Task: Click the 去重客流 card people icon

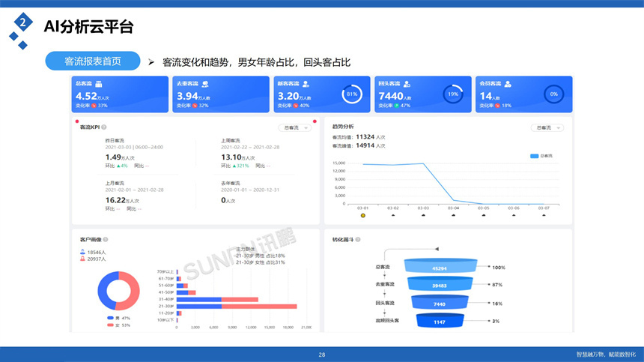Action: [205, 84]
